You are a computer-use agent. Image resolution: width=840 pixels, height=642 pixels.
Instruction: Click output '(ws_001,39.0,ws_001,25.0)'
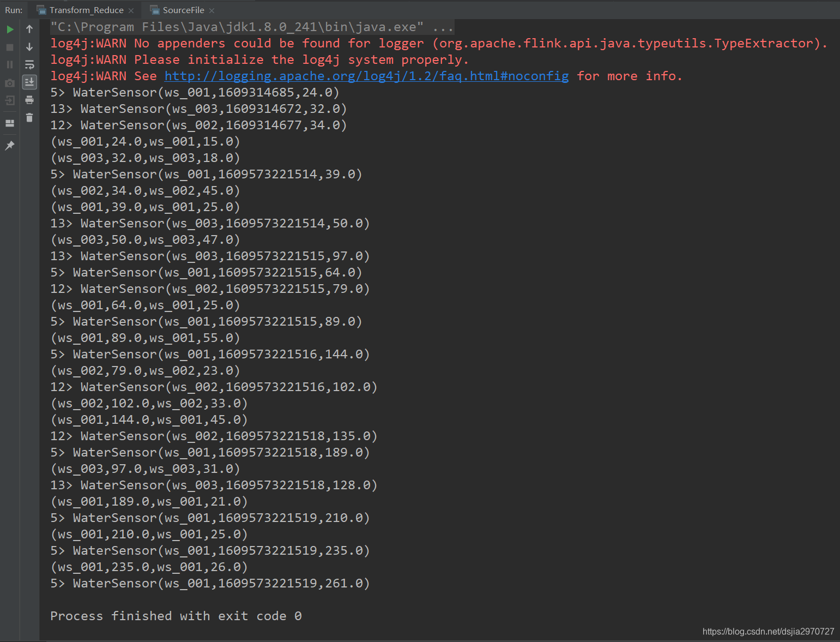click(145, 207)
